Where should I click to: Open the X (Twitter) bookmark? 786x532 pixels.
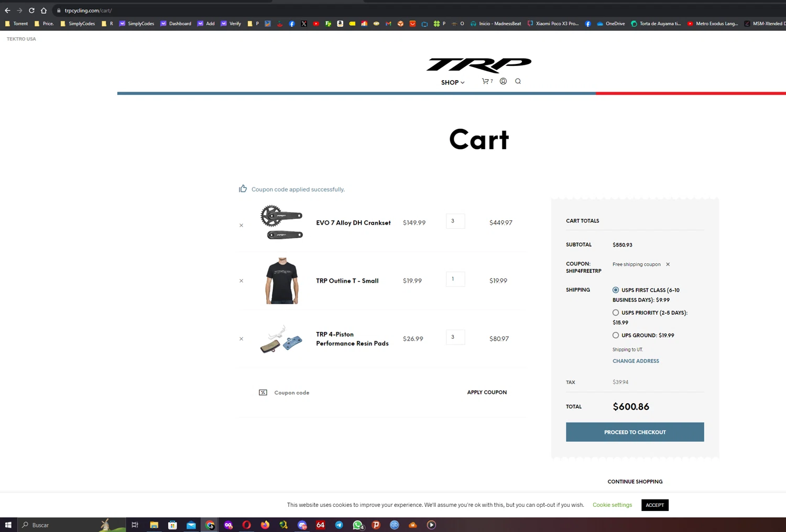304,24
